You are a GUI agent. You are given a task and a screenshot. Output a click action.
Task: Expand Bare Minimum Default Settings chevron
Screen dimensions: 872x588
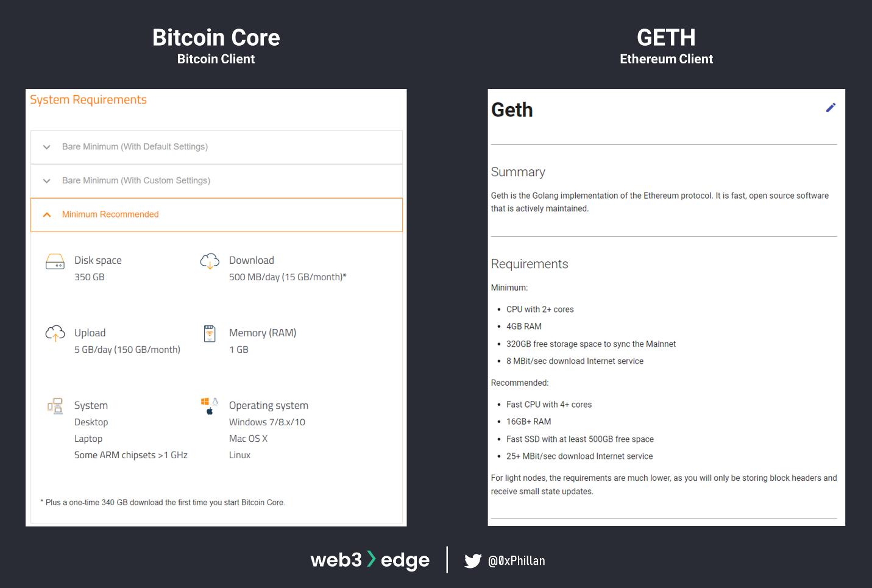pos(47,147)
